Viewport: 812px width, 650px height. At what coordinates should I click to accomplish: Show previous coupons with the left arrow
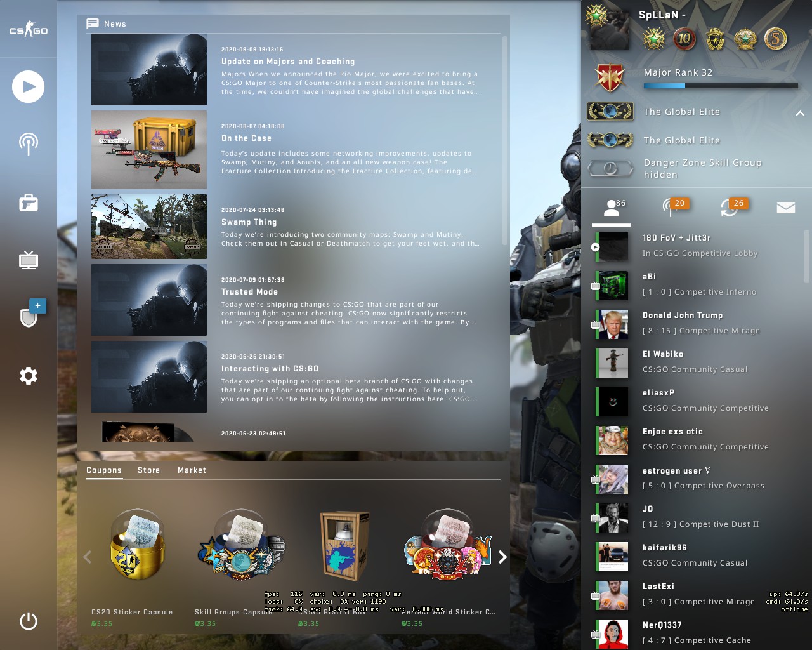pos(88,557)
